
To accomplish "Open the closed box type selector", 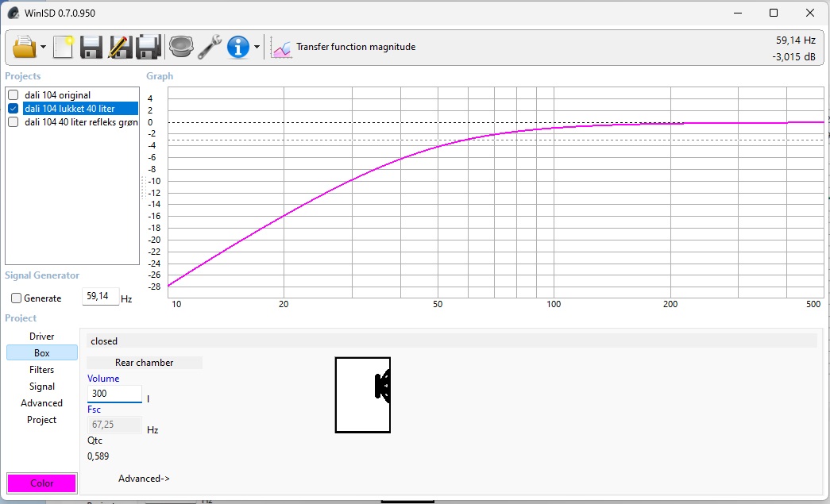I will click(451, 341).
